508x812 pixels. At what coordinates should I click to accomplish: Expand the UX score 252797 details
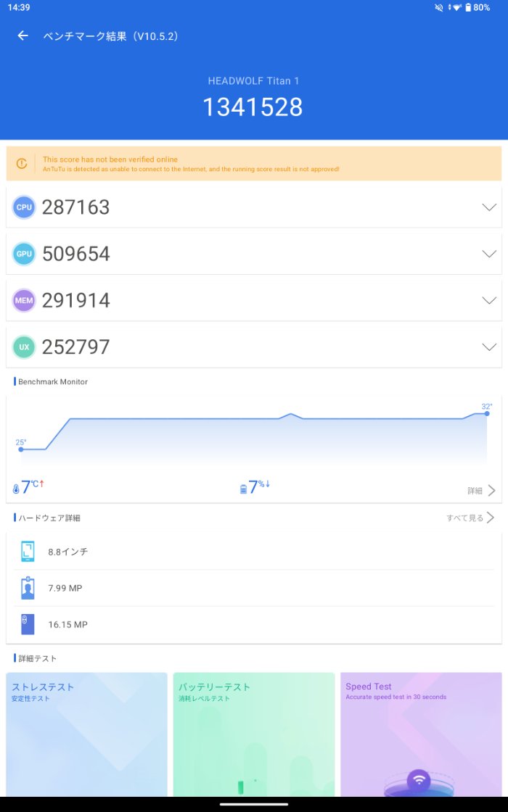coord(489,347)
